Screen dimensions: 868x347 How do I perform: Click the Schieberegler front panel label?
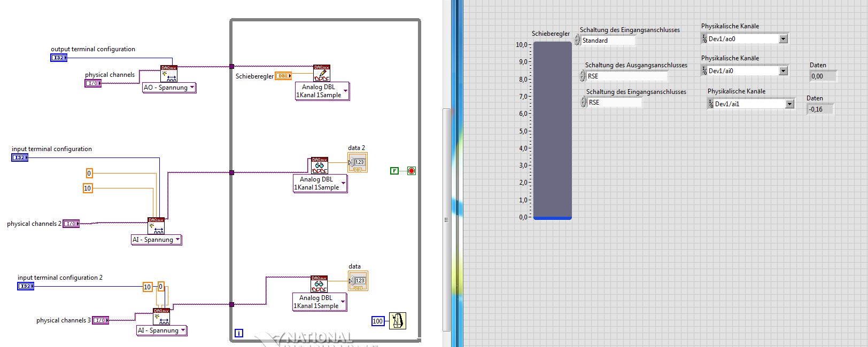pyautogui.click(x=551, y=34)
